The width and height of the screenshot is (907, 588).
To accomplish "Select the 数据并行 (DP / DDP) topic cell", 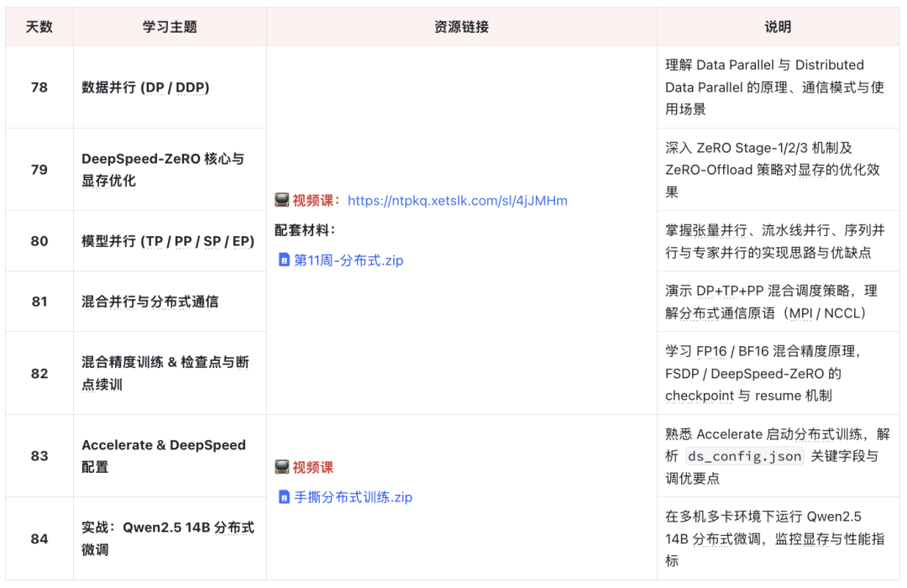I will [145, 87].
